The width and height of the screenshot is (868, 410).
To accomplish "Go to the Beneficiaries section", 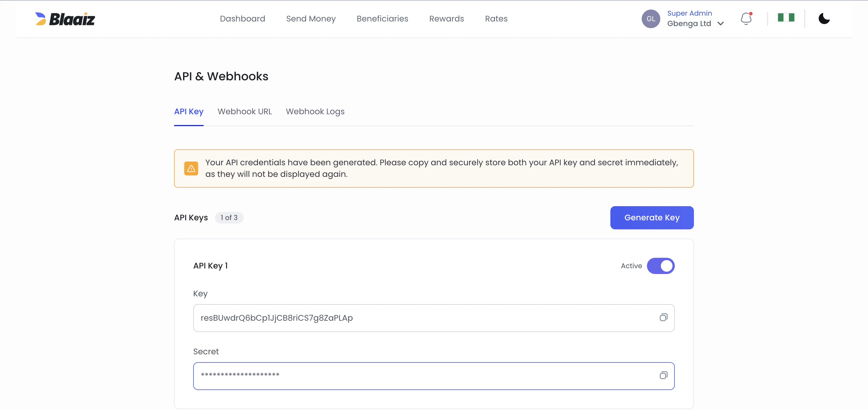I will click(382, 19).
